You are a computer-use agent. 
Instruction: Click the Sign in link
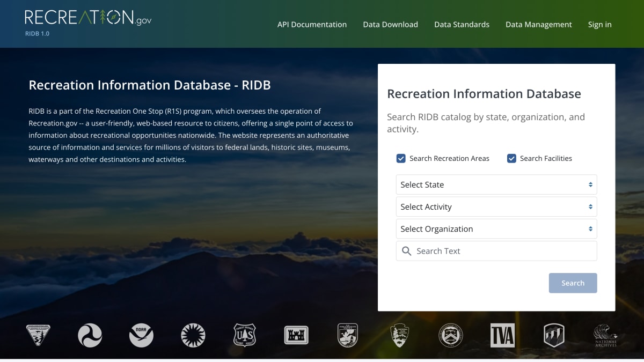pos(599,24)
